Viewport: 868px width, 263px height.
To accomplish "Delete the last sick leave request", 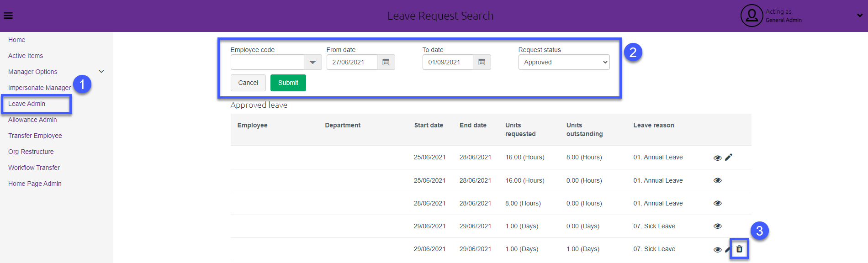I will (x=739, y=249).
